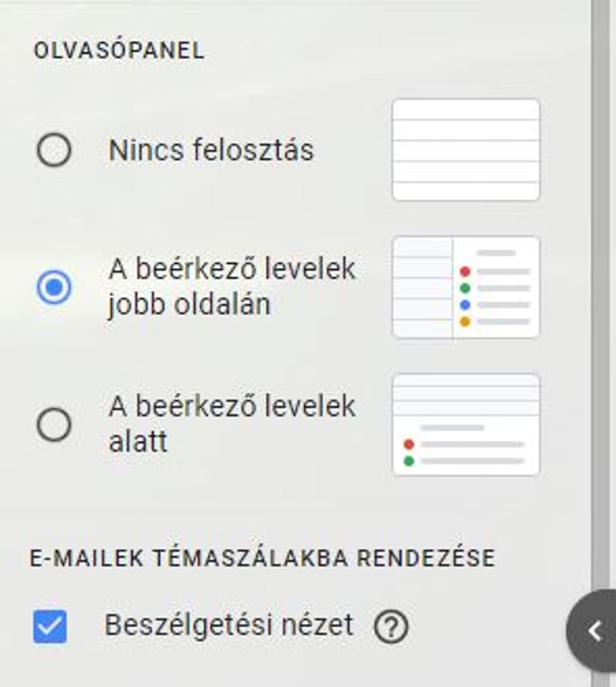Image resolution: width=616 pixels, height=687 pixels.
Task: Click the A beérkező levelek jobb oldalán label
Action: tap(232, 287)
